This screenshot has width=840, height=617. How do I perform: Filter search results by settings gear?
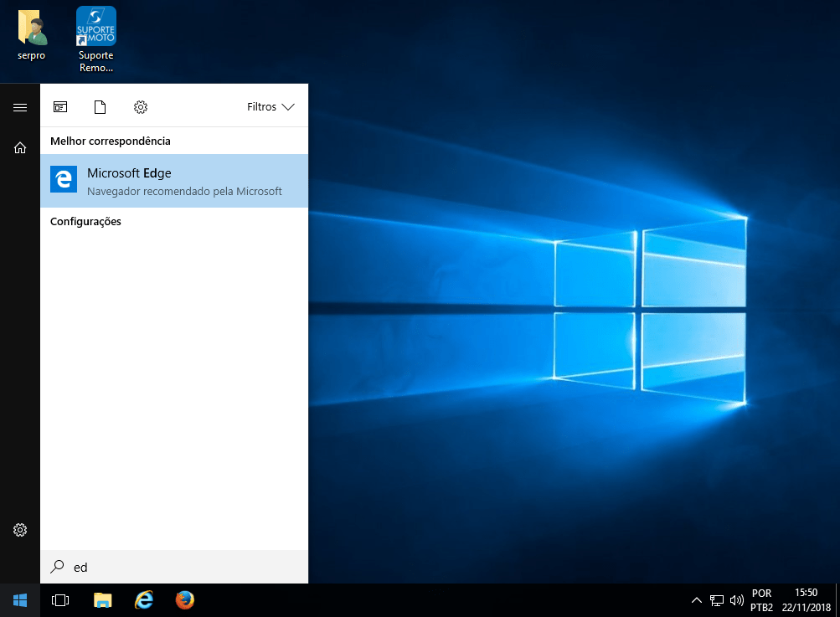(x=141, y=107)
